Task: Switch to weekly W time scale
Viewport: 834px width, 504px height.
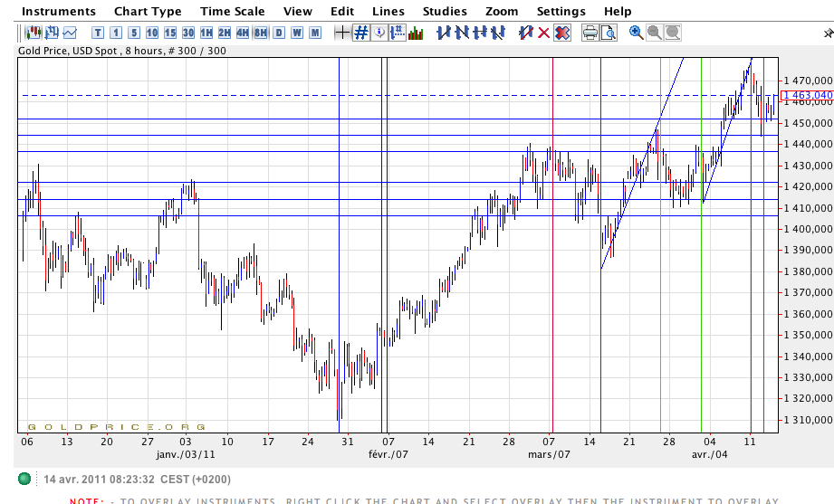Action: click(x=297, y=33)
